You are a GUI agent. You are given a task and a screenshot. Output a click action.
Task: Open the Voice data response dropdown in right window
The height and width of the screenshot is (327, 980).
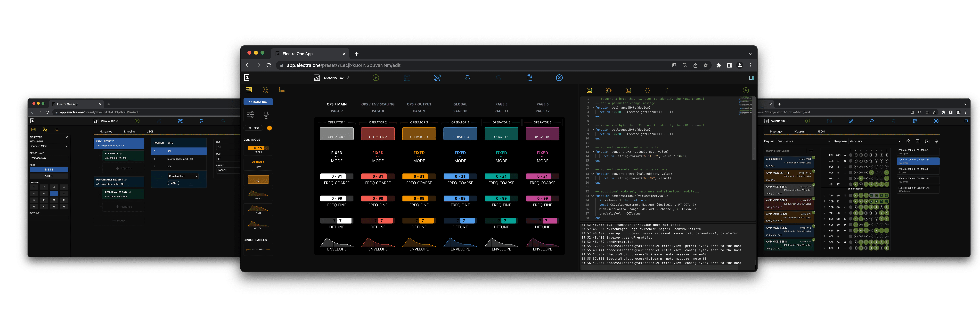point(875,141)
